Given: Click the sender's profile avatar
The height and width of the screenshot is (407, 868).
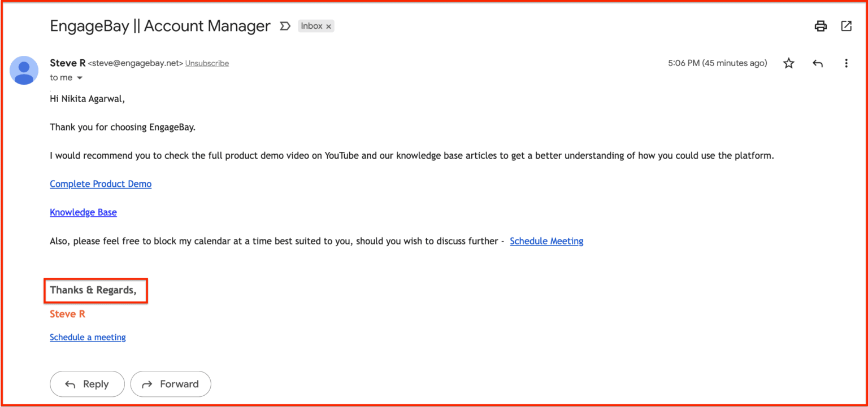Looking at the screenshot, I should tap(24, 71).
